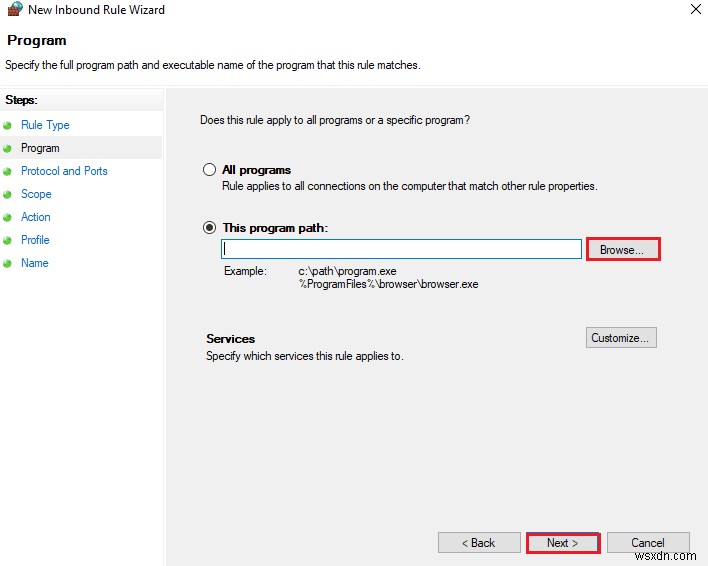The width and height of the screenshot is (708, 566).
Task: Open the Rule Type step link
Action: [45, 125]
